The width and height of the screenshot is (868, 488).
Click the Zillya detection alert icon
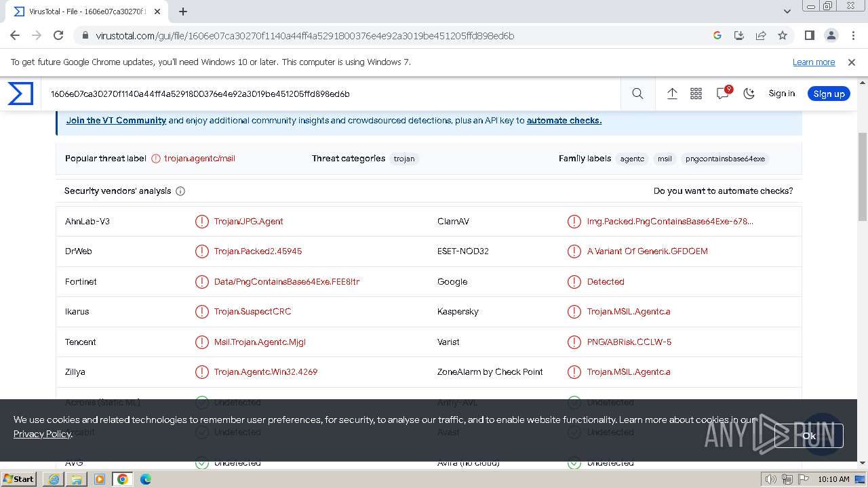tap(202, 372)
